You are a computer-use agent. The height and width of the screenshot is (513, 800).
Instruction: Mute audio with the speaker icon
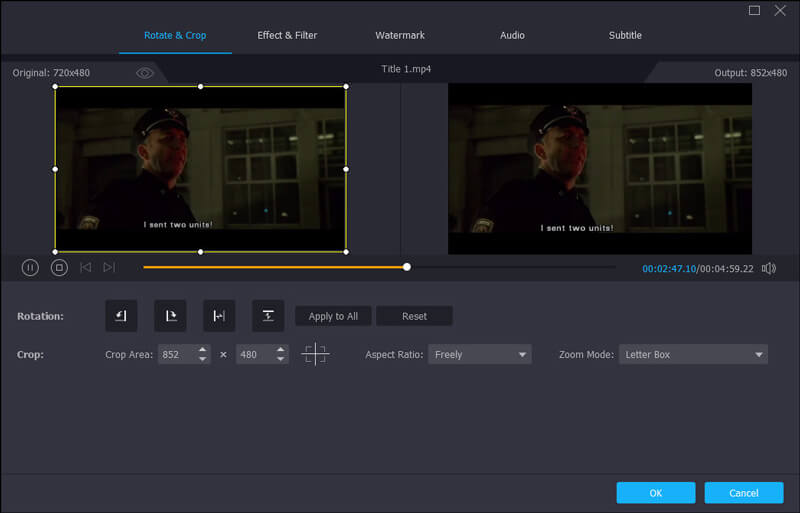click(x=768, y=268)
